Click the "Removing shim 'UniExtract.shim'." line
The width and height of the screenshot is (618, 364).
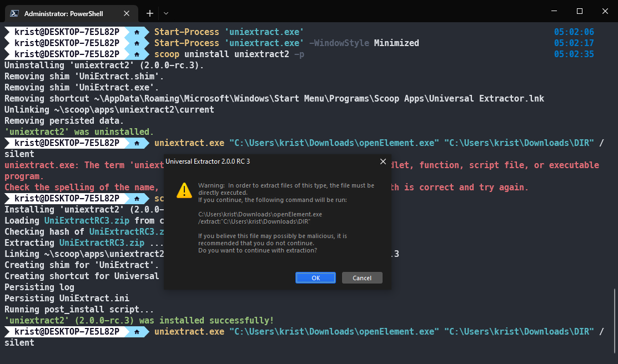click(x=84, y=76)
